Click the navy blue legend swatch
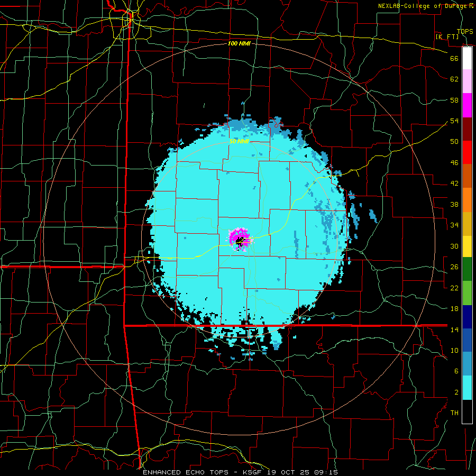 [x=467, y=317]
